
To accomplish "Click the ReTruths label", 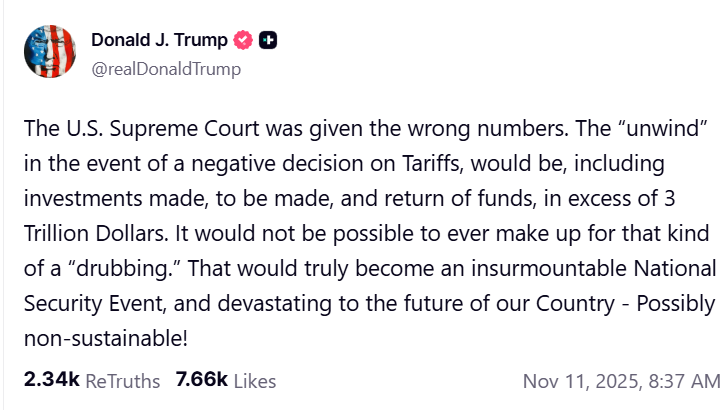I will pos(122,381).
